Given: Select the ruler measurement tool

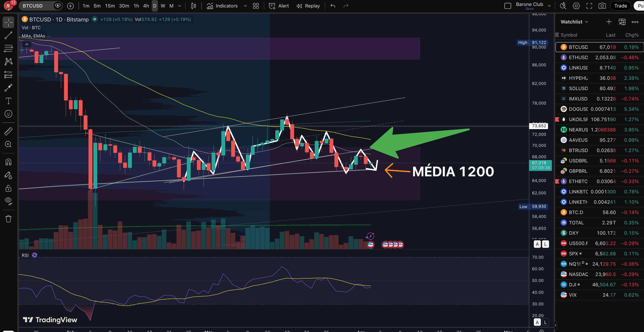Looking at the screenshot, I should pyautogui.click(x=9, y=131).
